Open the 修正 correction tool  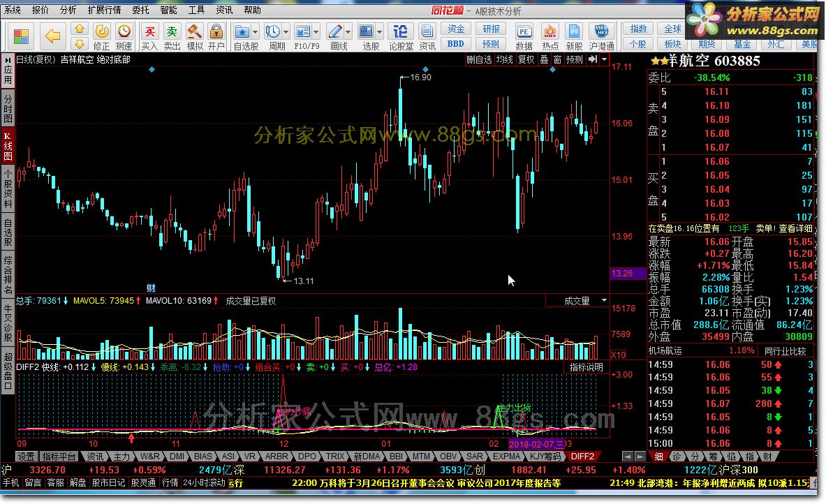coord(101,37)
